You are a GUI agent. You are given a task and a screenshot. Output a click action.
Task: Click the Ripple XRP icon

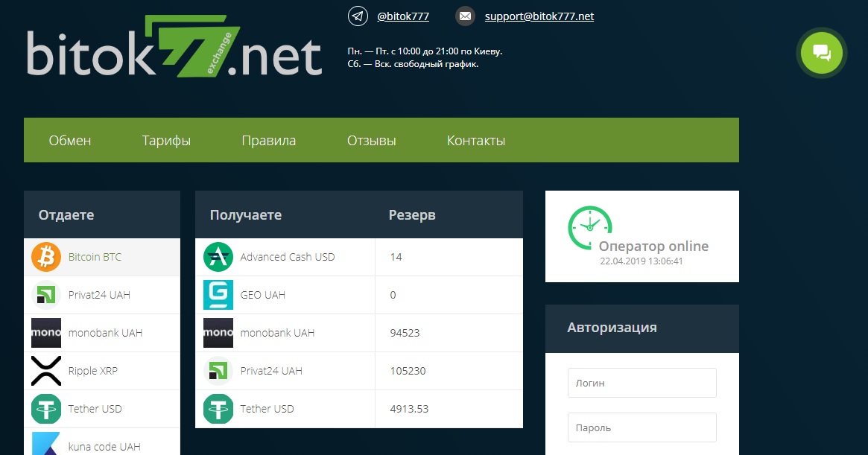46,371
